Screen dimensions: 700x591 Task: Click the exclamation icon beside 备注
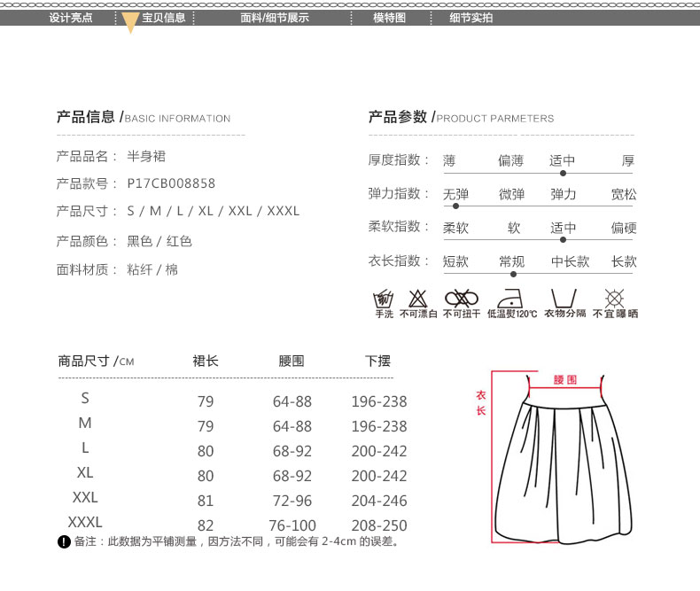(64, 542)
